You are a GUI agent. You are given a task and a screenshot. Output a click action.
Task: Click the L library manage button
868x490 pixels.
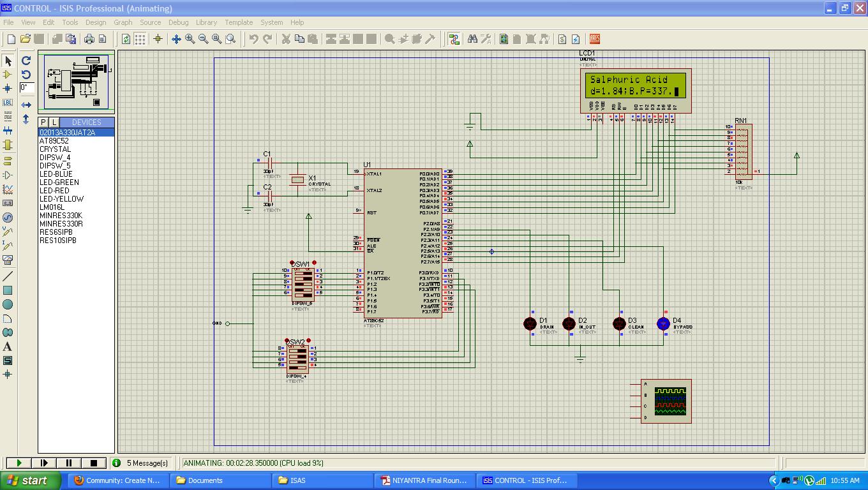pos(54,122)
